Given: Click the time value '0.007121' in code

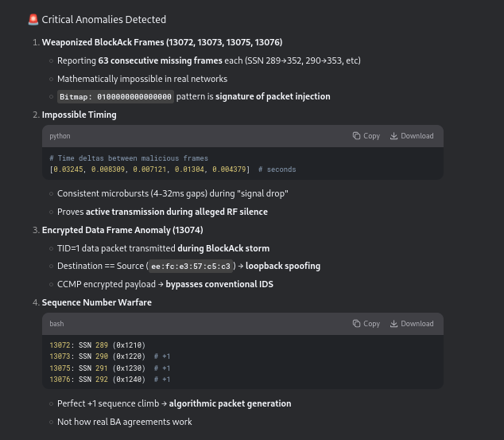Looking at the screenshot, I should click(x=149, y=169).
